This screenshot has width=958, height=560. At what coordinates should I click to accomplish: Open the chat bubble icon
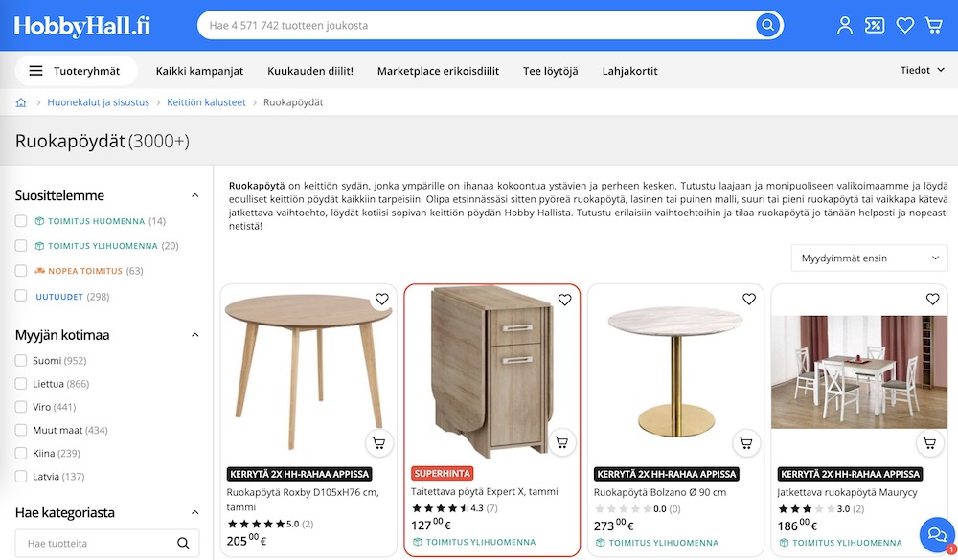tap(936, 535)
